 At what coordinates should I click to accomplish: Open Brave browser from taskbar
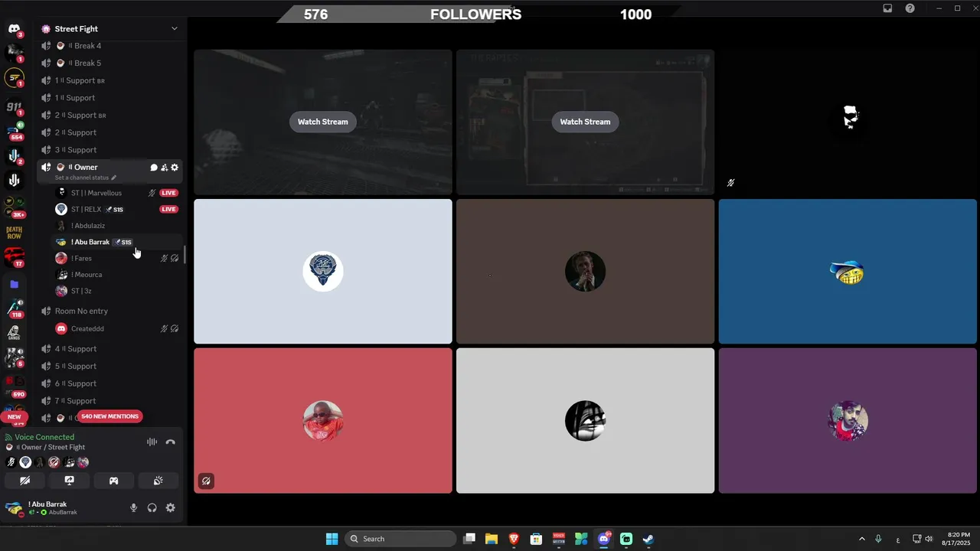[x=514, y=539]
